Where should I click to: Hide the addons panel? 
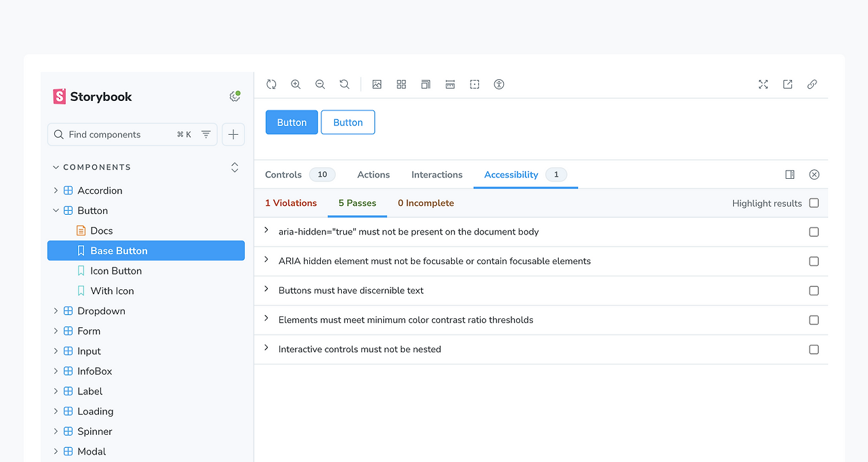coord(814,174)
